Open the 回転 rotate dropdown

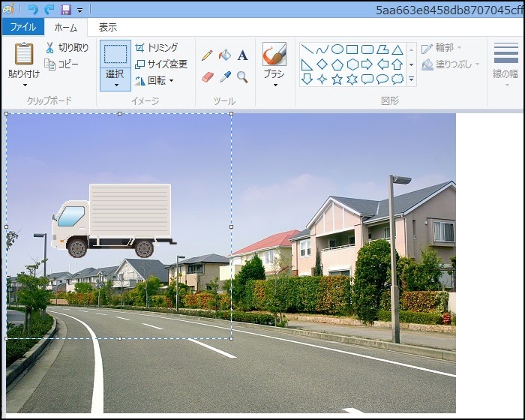(x=154, y=80)
